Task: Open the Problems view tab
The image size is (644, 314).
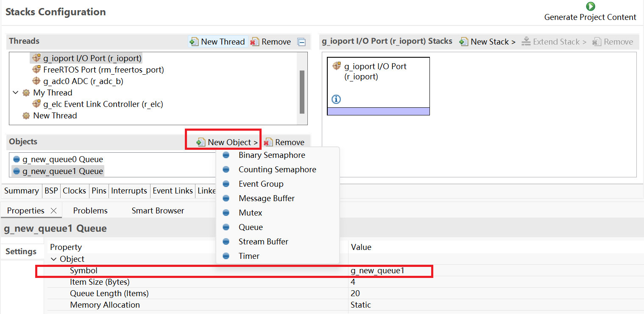Action: click(x=90, y=210)
